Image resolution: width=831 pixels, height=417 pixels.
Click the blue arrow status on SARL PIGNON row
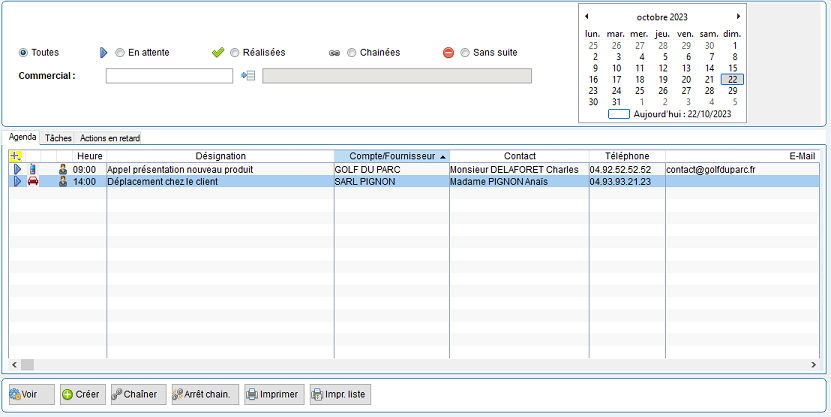pos(16,182)
